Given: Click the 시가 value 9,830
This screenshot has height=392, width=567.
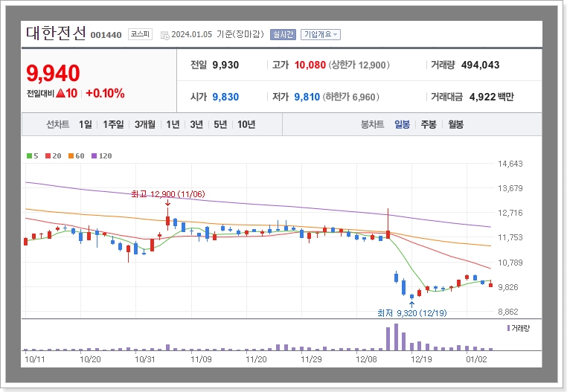Looking at the screenshot, I should [x=225, y=97].
